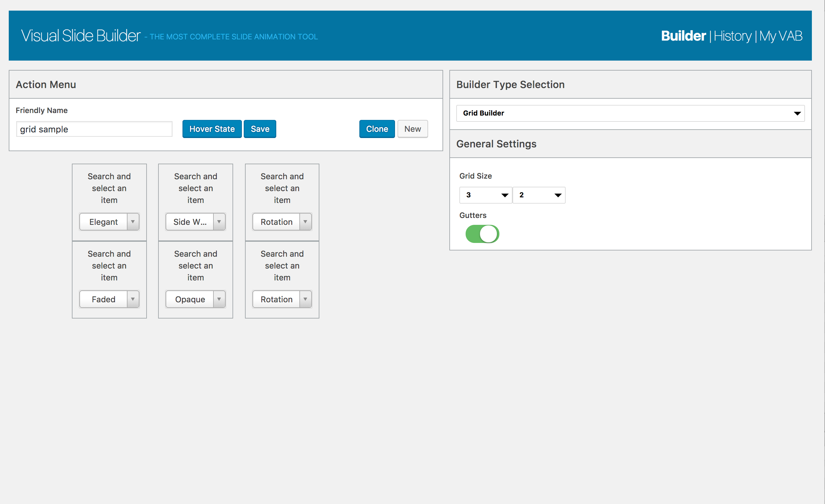Clone the current grid sample
The width and height of the screenshot is (825, 504).
pos(377,129)
